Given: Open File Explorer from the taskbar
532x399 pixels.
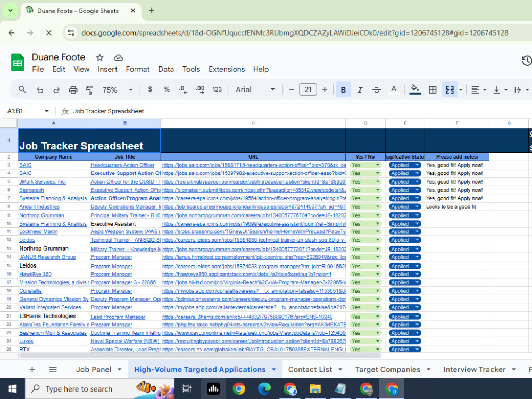Looking at the screenshot, I should 315,389.
